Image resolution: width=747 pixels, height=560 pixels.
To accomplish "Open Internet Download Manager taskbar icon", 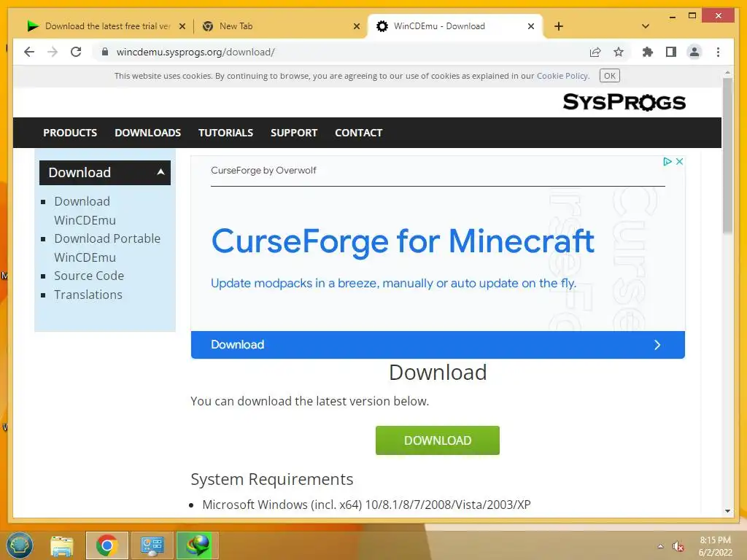I will tap(198, 545).
